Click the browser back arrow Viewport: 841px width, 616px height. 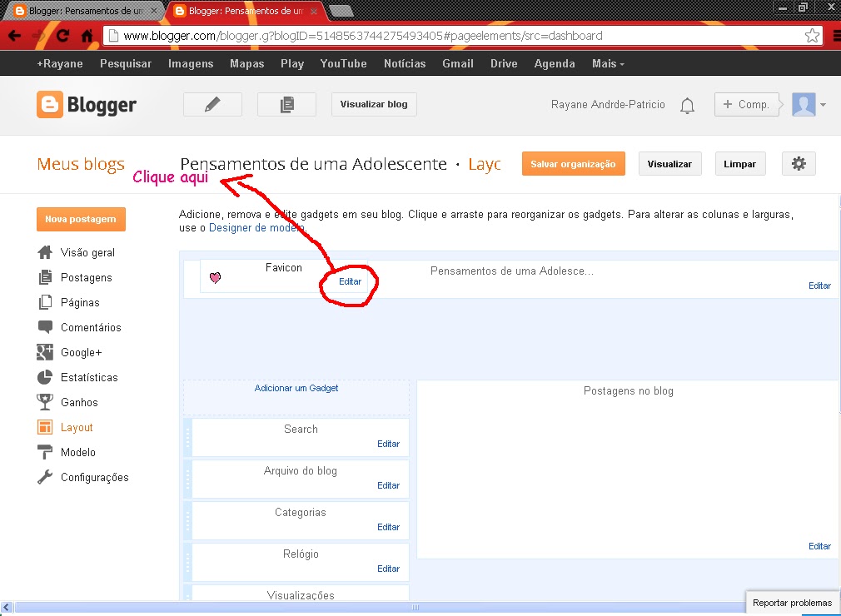[x=14, y=36]
